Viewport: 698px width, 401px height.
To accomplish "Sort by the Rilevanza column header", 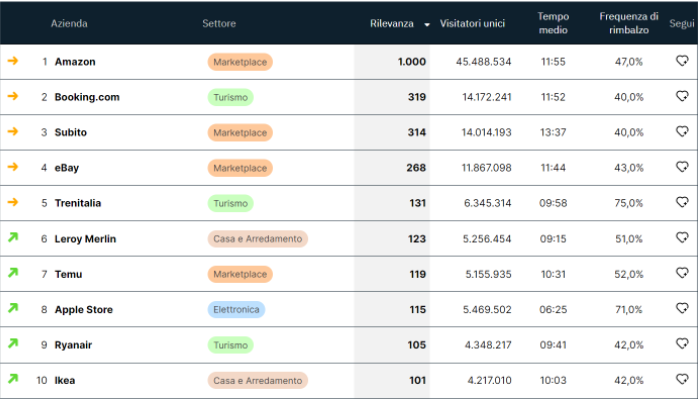I will click(392, 24).
